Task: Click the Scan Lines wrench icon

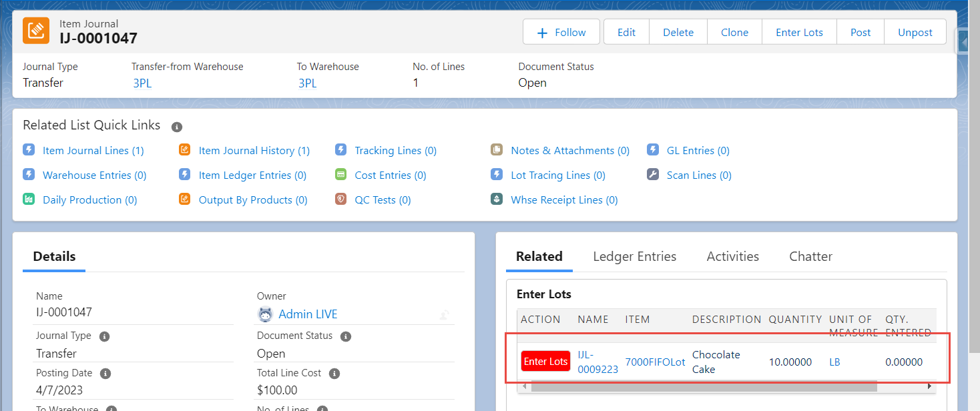Action: click(x=653, y=175)
